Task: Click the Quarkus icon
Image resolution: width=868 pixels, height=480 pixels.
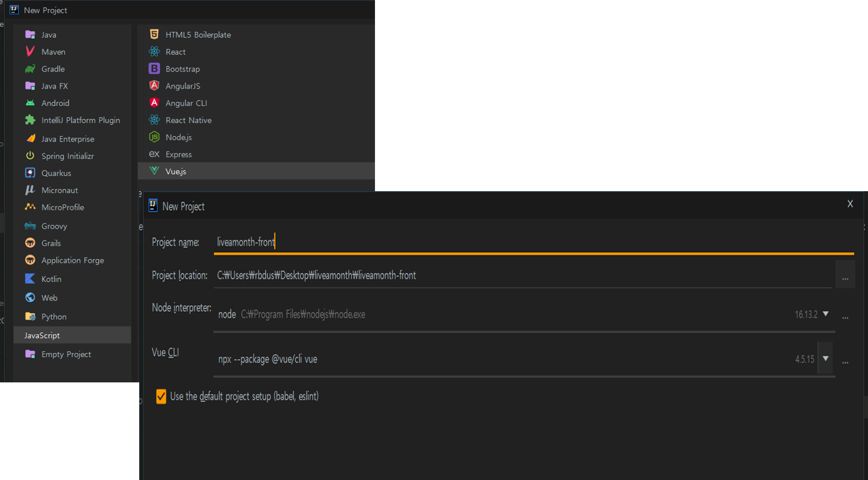Action: click(x=30, y=173)
